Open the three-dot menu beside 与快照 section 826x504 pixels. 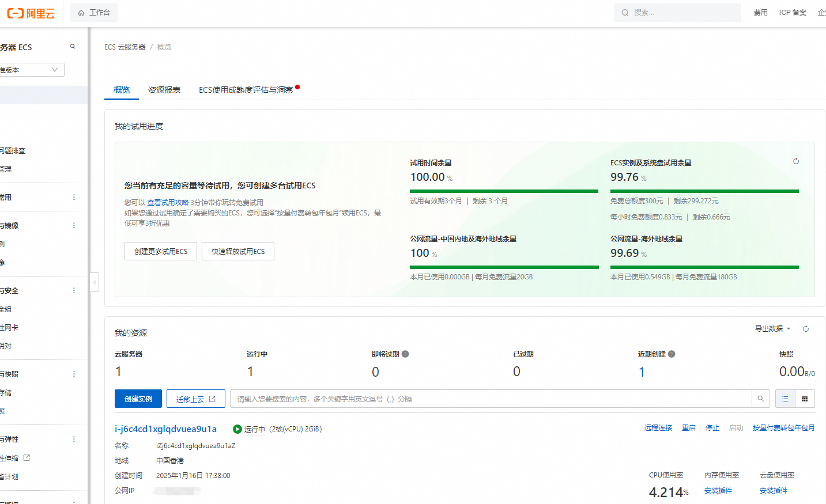(x=74, y=374)
